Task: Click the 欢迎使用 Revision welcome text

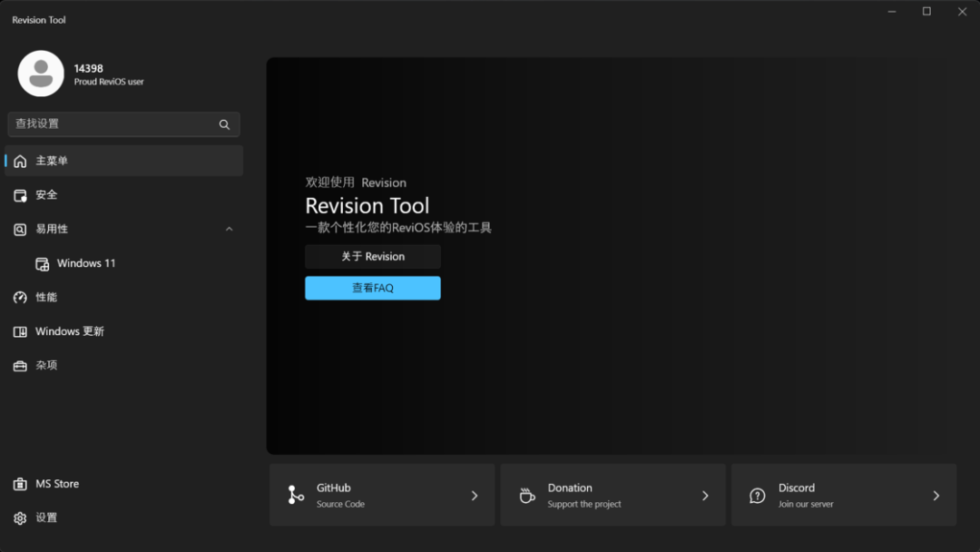Action: (356, 182)
